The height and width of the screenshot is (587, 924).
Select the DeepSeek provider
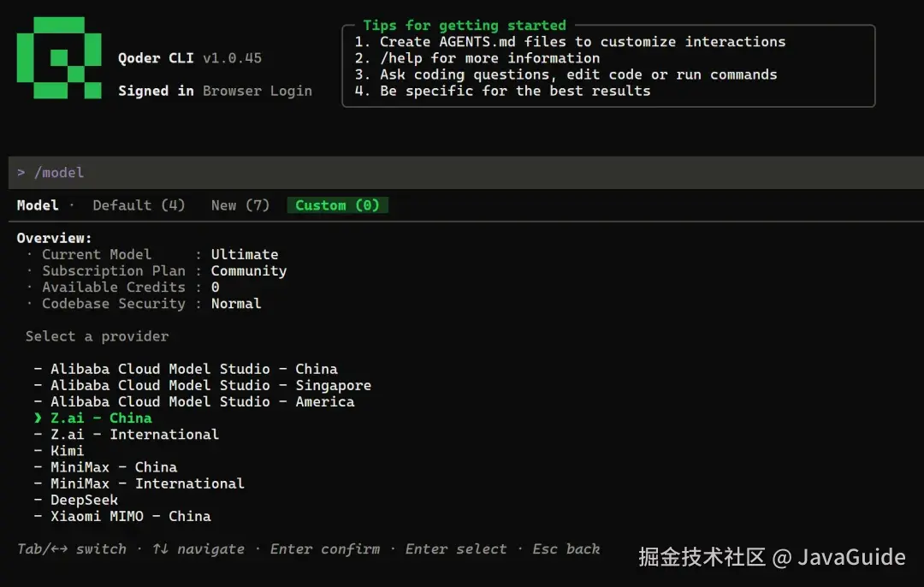(x=84, y=500)
